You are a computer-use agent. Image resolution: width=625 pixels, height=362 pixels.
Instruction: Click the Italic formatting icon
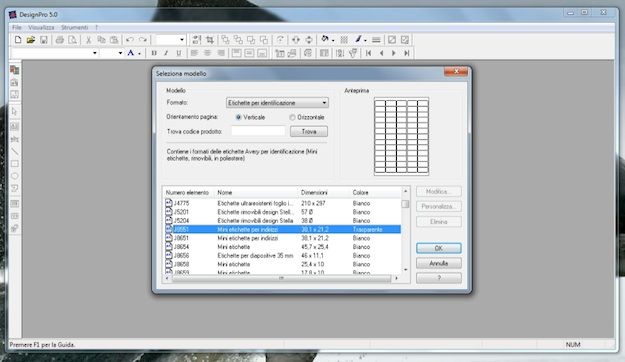click(166, 53)
